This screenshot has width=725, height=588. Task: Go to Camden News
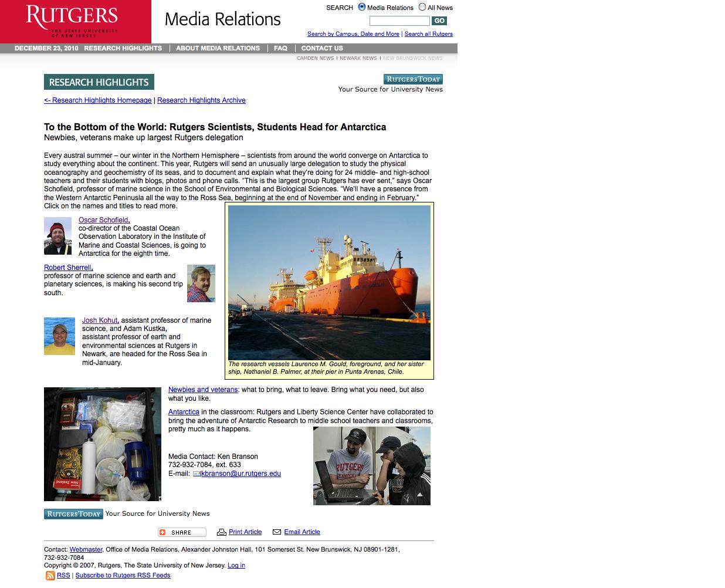pyautogui.click(x=316, y=58)
